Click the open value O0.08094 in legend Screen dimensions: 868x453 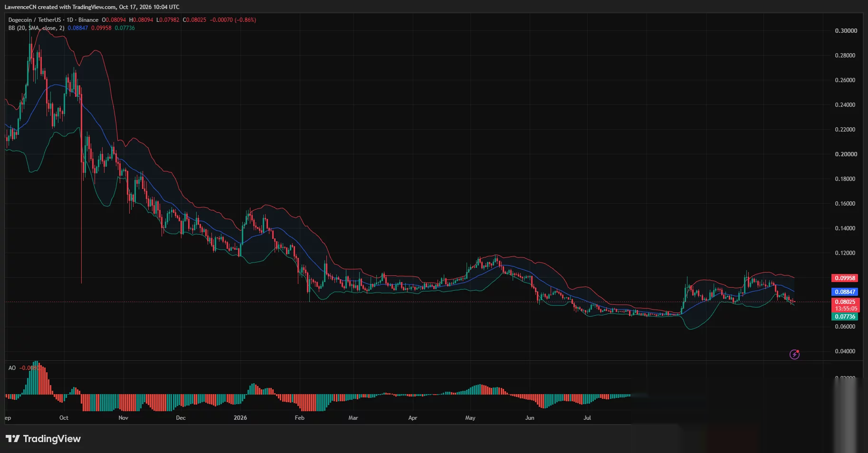pos(114,20)
